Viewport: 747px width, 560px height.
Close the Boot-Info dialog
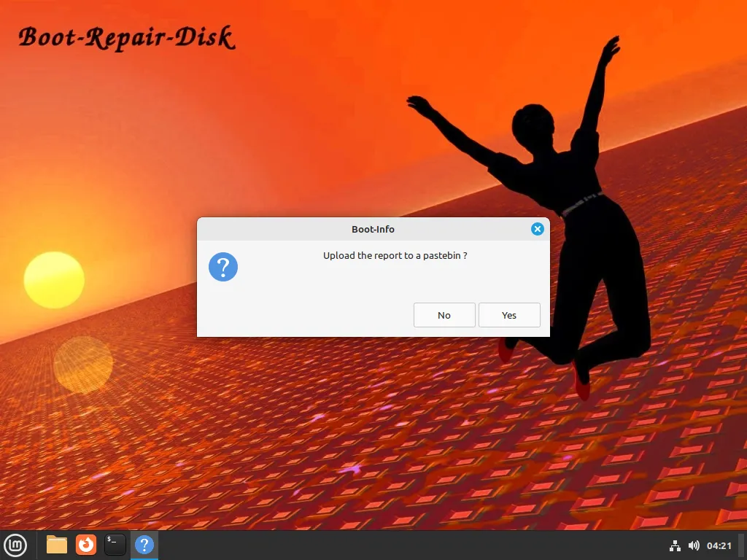click(538, 228)
